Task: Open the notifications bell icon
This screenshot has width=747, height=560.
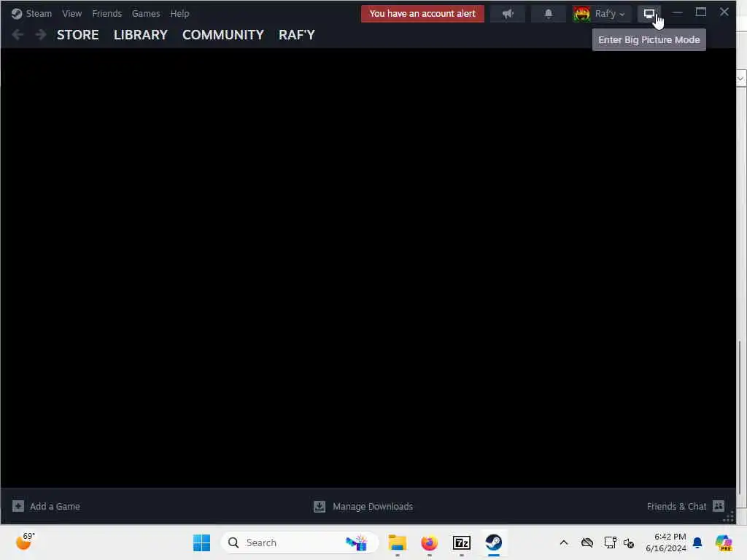Action: (x=549, y=13)
